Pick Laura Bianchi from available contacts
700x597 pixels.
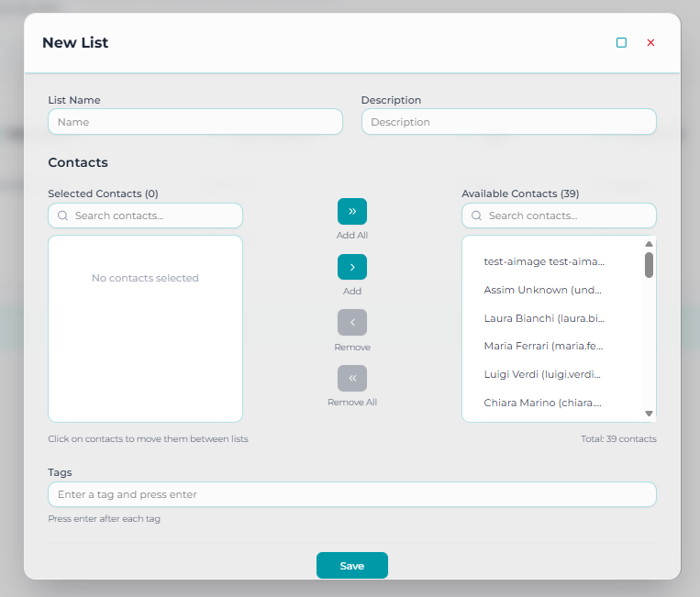[x=544, y=318]
